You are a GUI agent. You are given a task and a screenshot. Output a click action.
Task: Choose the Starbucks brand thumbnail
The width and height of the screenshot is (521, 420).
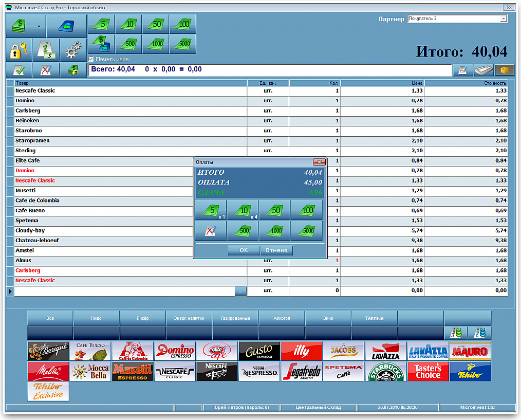pos(385,372)
